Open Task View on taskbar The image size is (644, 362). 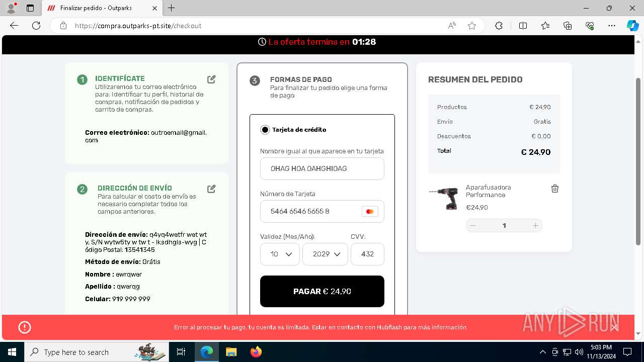pyautogui.click(x=181, y=352)
